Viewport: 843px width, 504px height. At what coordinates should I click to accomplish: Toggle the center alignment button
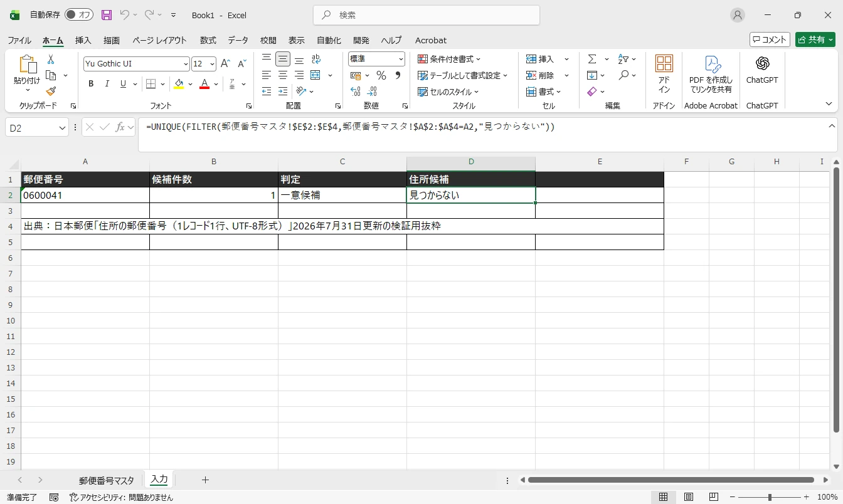tap(283, 75)
